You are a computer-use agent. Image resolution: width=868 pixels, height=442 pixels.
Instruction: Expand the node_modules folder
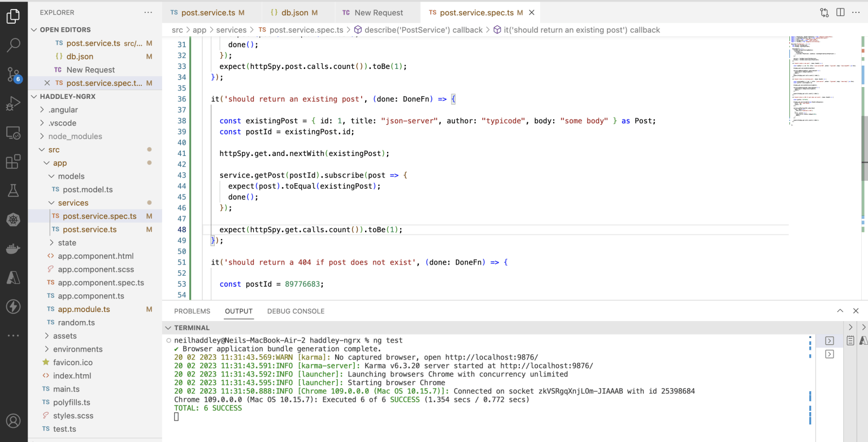pyautogui.click(x=75, y=136)
